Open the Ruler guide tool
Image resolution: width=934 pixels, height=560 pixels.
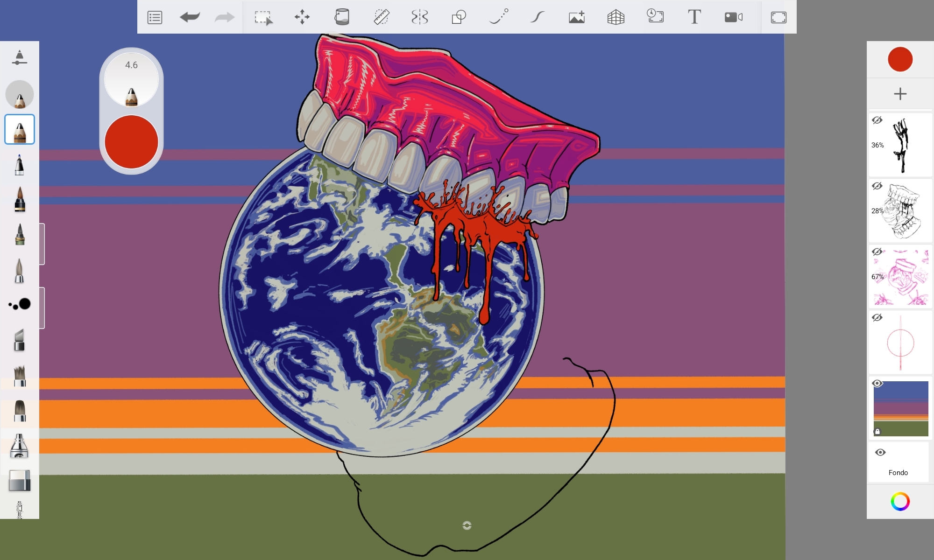[x=382, y=17]
